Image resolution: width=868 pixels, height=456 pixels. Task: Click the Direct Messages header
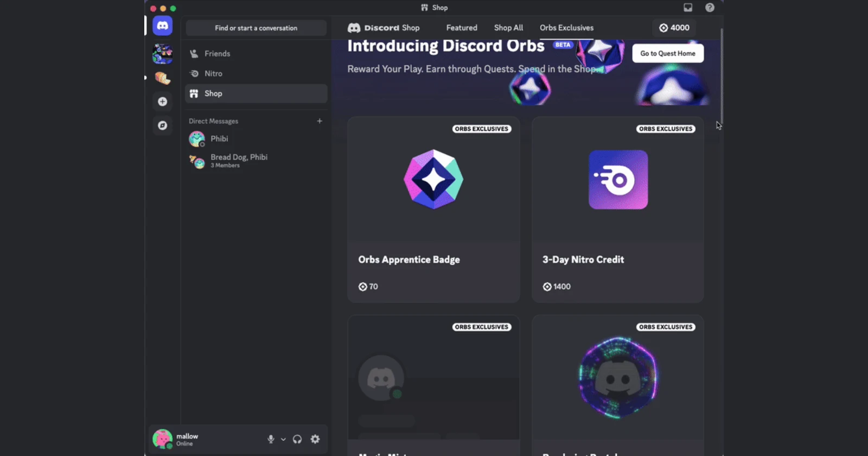point(213,121)
